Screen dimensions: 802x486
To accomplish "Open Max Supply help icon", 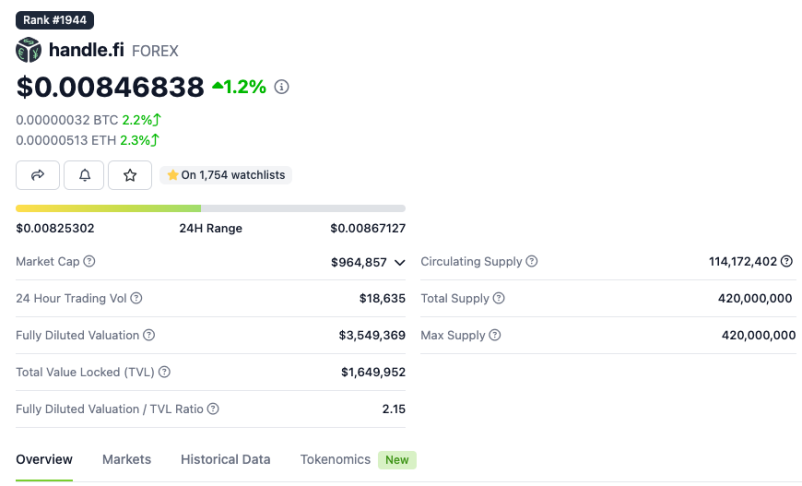I will coord(495,335).
